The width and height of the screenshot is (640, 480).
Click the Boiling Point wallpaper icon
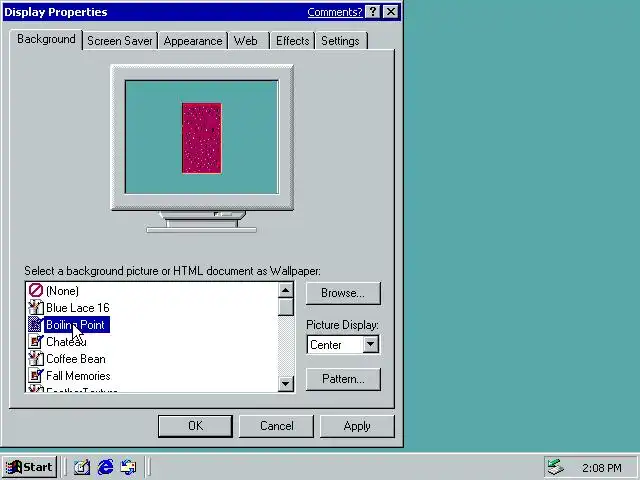tap(36, 324)
